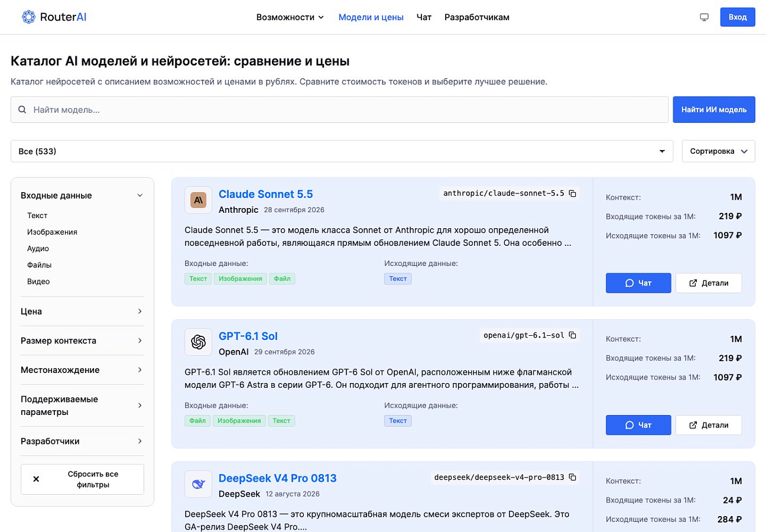Open the Разработчикам navigation item
Screen dimensions: 766x532
click(476, 17)
